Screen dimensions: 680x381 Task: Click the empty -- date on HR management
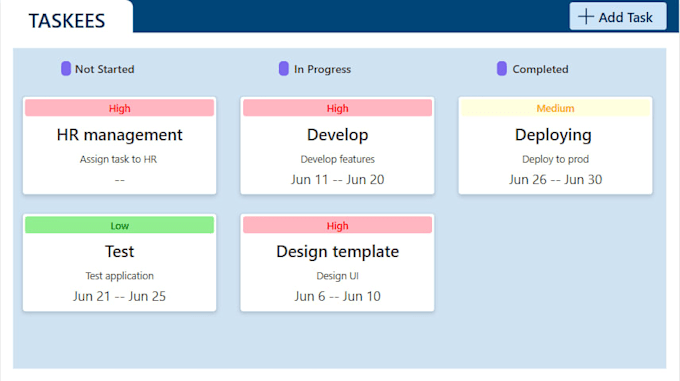pyautogui.click(x=119, y=180)
